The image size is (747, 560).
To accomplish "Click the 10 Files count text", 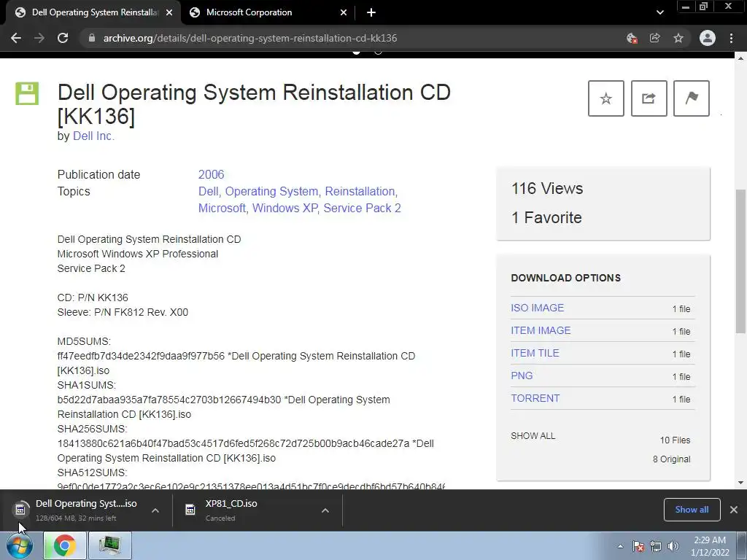I will [x=675, y=440].
